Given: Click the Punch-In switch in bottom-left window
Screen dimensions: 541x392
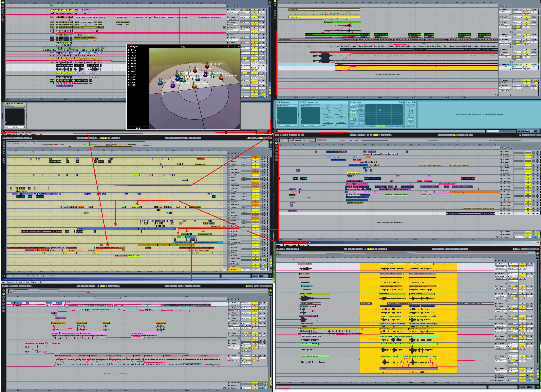Looking at the screenshot, I should (x=179, y=286).
